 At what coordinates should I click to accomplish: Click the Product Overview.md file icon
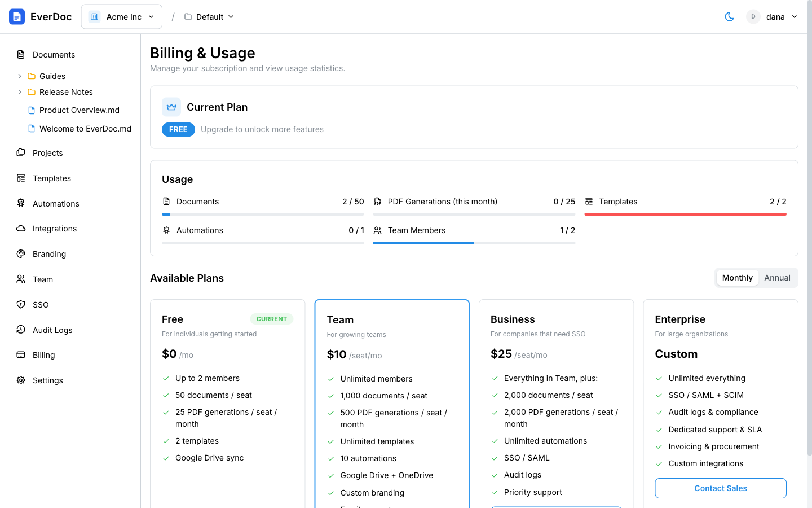click(32, 110)
